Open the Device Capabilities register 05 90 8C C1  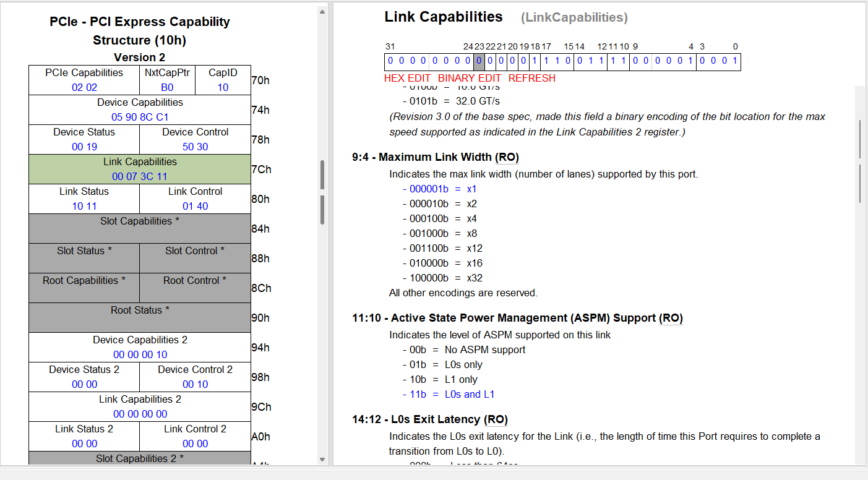[x=140, y=110]
